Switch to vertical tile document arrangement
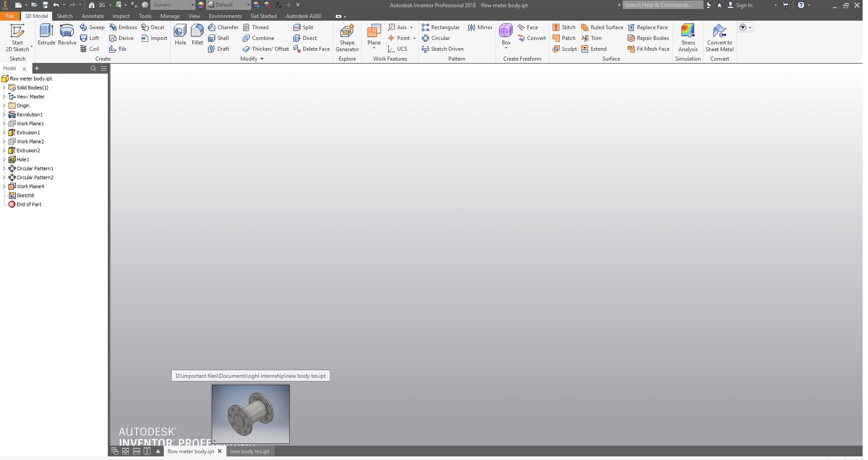 147,451
